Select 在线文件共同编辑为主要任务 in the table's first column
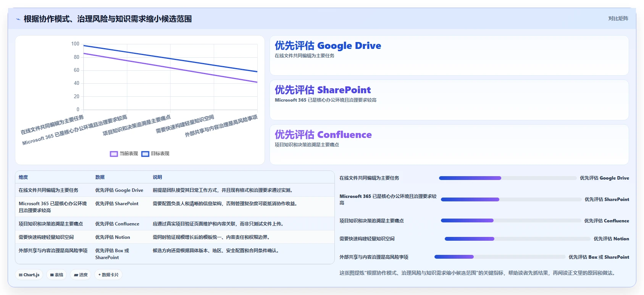Image resolution: width=644 pixels, height=295 pixels. click(x=48, y=190)
